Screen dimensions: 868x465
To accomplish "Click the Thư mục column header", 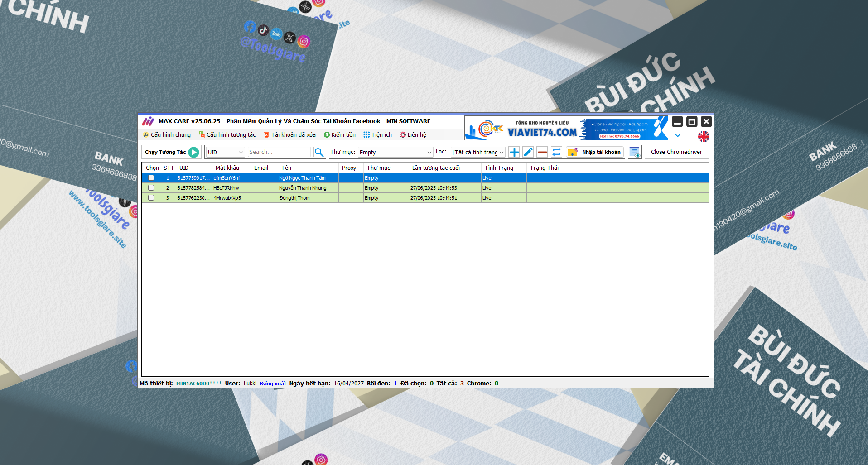I will (x=386, y=168).
